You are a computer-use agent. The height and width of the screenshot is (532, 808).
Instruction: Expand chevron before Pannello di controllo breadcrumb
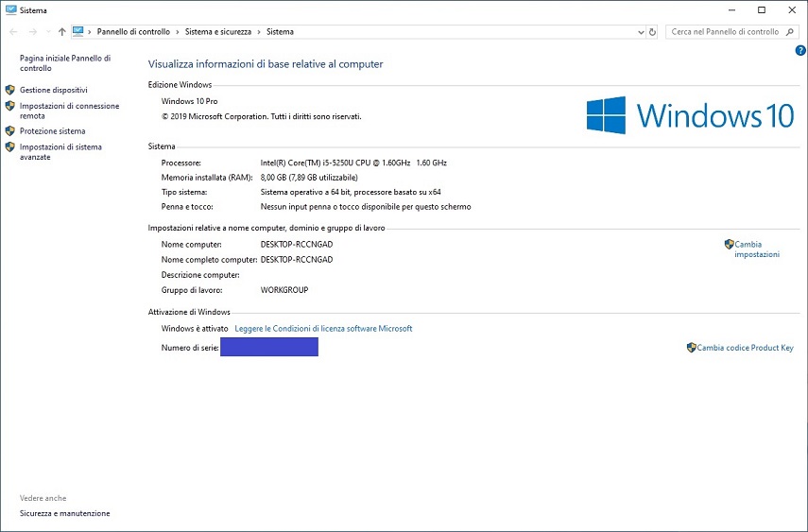point(90,32)
